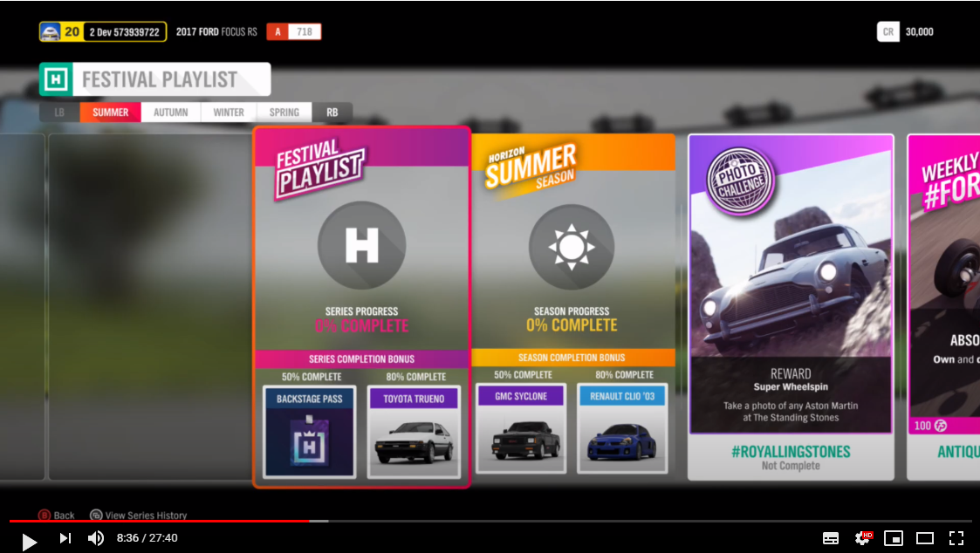The height and width of the screenshot is (553, 980).
Task: Click the player name 2 Dev 573939722
Action: click(125, 32)
